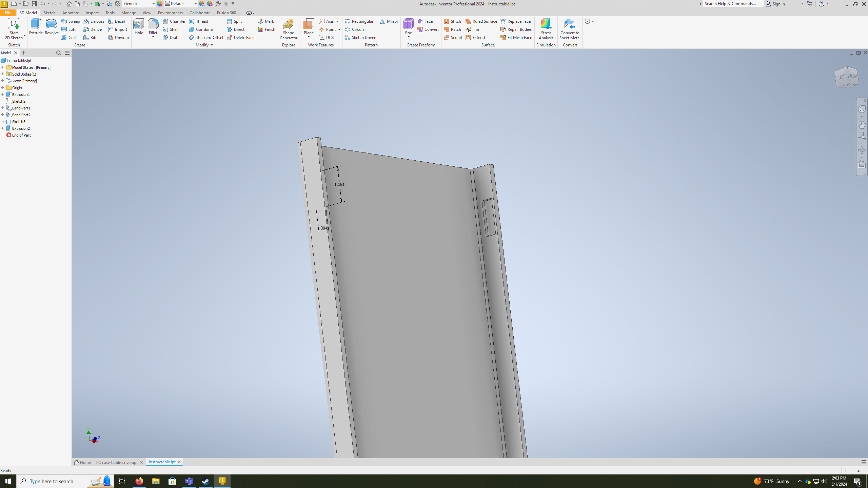
Task: Search the model browser
Action: (x=58, y=53)
